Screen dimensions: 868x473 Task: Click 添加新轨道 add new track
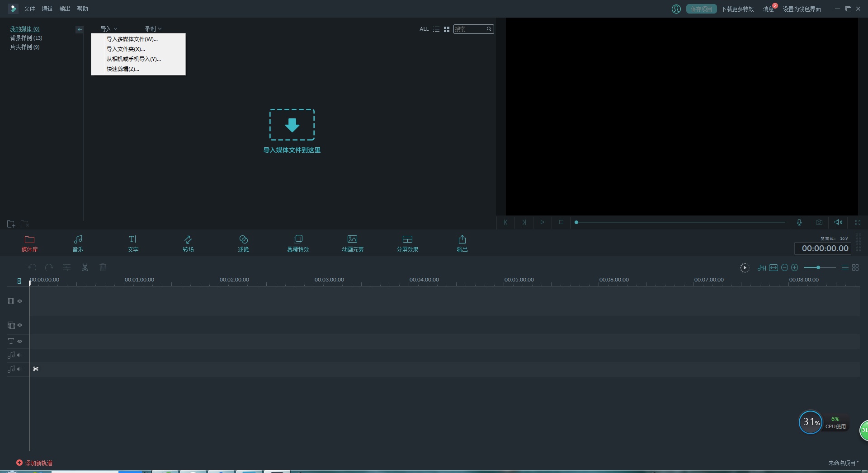34,463
